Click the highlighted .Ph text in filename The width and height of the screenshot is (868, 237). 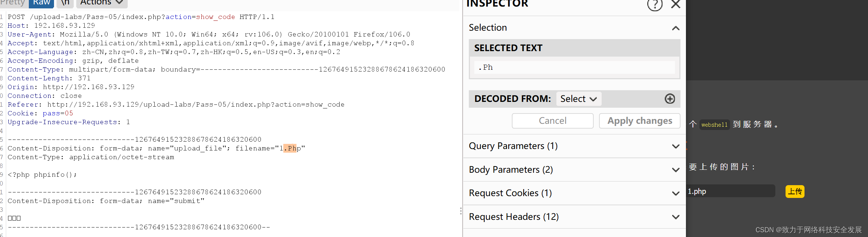point(290,148)
